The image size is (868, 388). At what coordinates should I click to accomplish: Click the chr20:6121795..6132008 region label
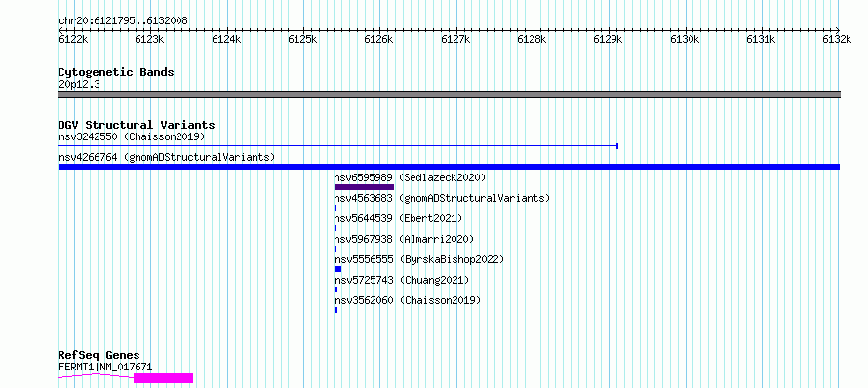[x=123, y=21]
